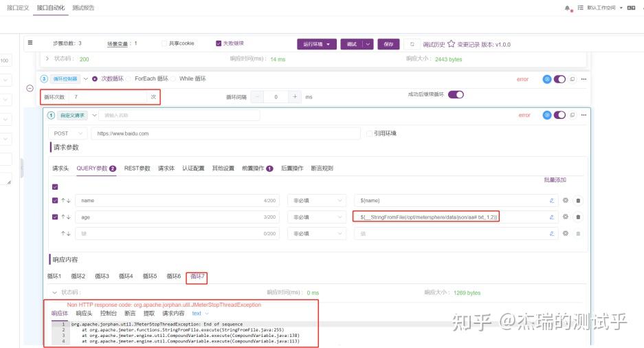Click edit pencil icon on empty parameter row
Screen dimensions: 644x348
coord(552,233)
